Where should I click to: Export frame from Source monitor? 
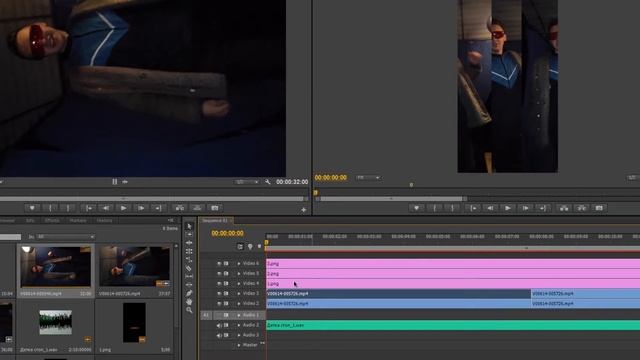[215, 208]
